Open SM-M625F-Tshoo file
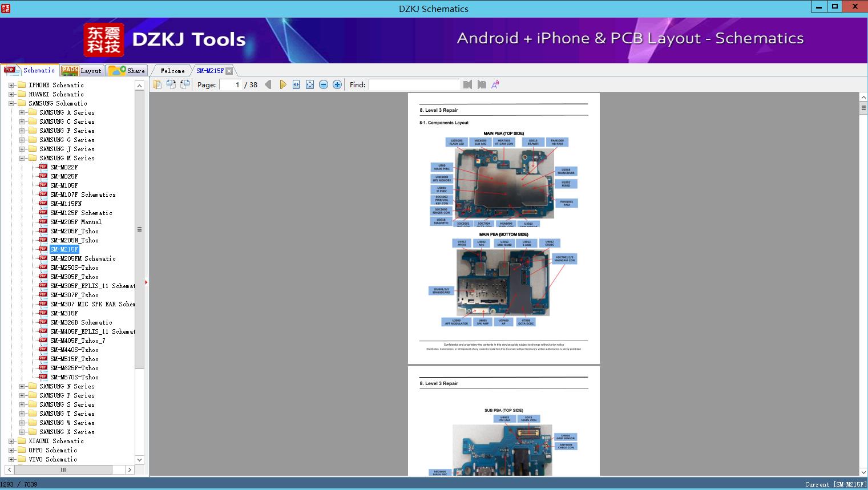This screenshot has height=490, width=868. pyautogui.click(x=74, y=368)
